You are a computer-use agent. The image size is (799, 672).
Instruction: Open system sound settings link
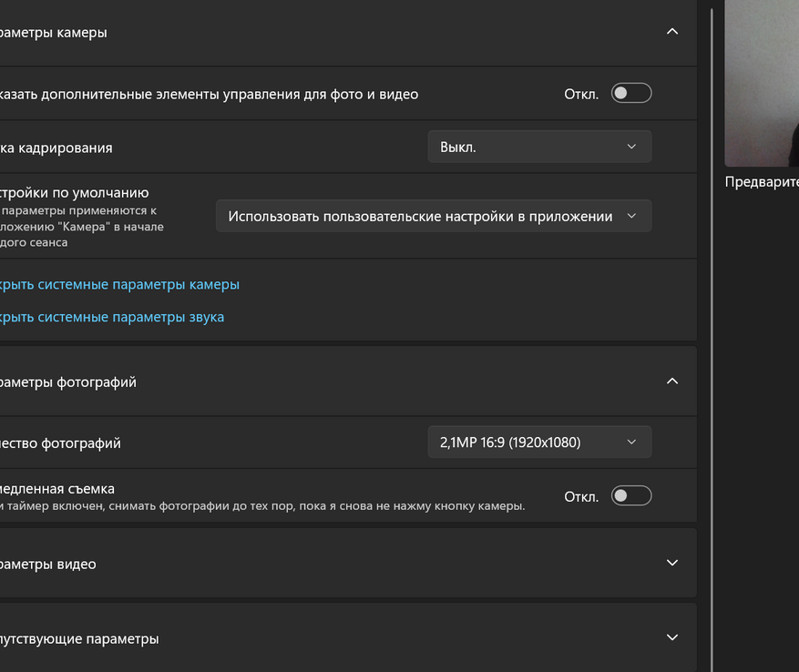[111, 317]
